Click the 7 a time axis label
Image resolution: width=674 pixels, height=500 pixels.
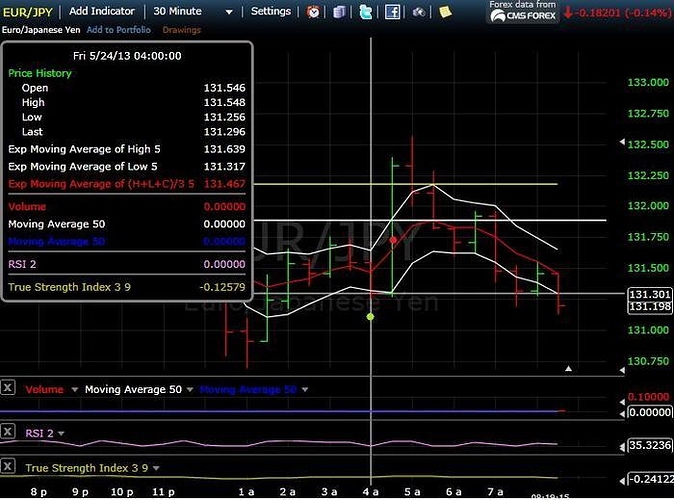tap(495, 492)
